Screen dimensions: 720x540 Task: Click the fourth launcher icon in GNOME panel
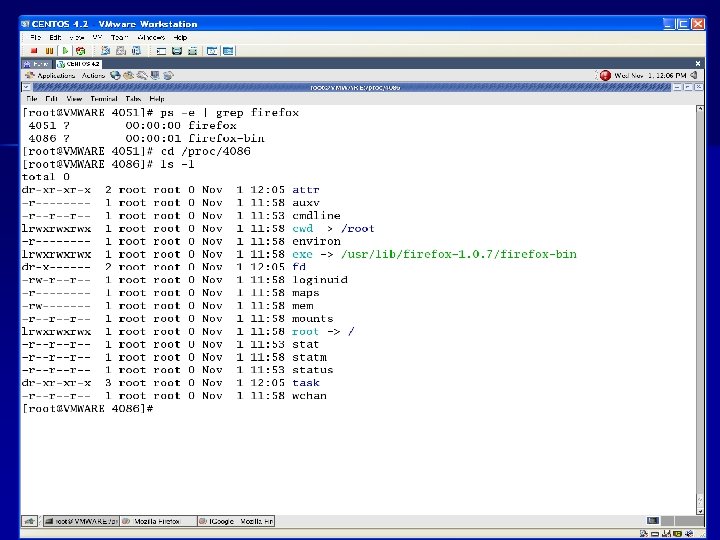tap(155, 75)
